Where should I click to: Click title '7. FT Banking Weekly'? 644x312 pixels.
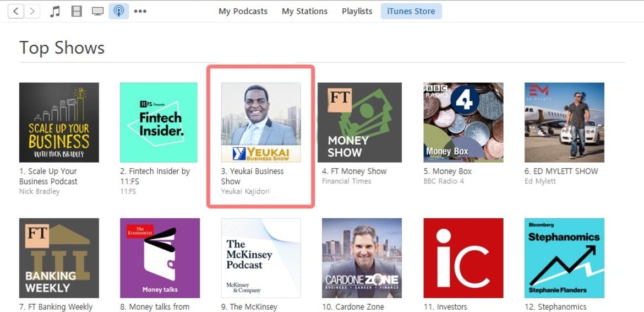pos(56,307)
